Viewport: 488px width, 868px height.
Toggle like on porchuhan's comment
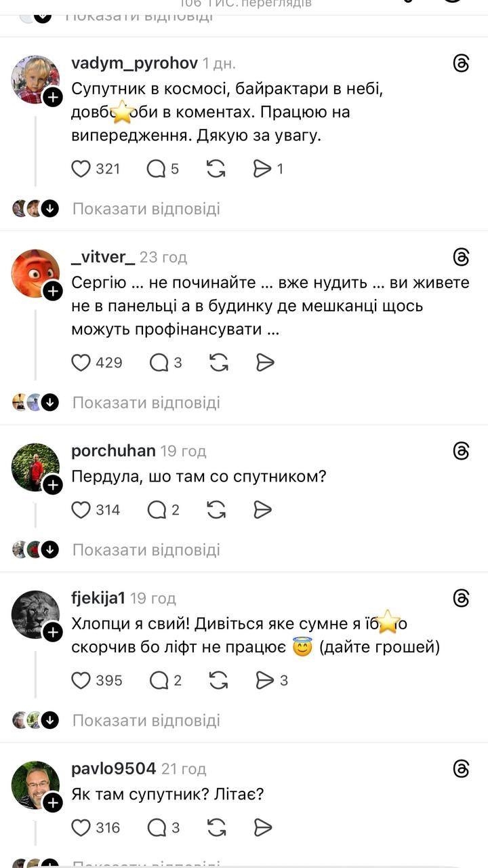coord(81,509)
